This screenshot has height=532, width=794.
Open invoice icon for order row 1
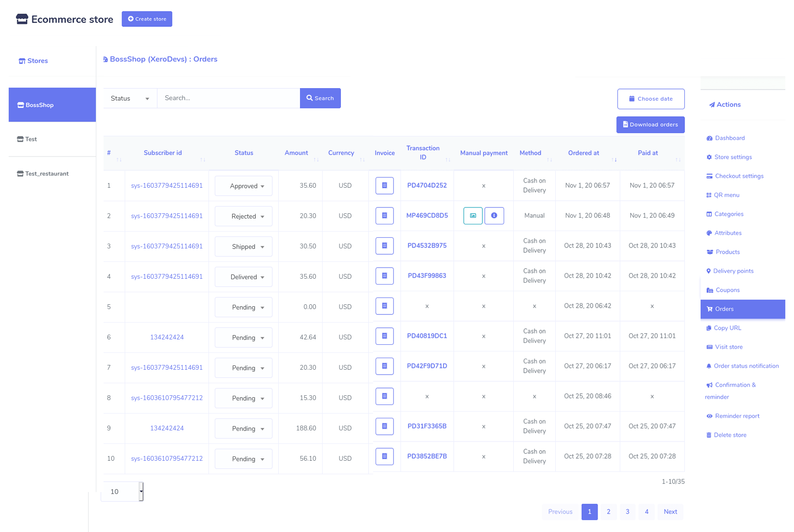384,185
